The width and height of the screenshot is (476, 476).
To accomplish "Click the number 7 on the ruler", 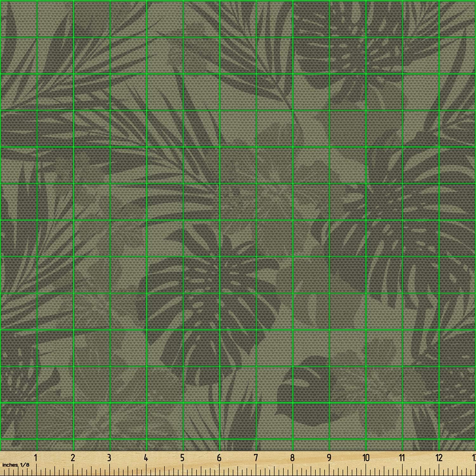I will [x=256, y=458].
